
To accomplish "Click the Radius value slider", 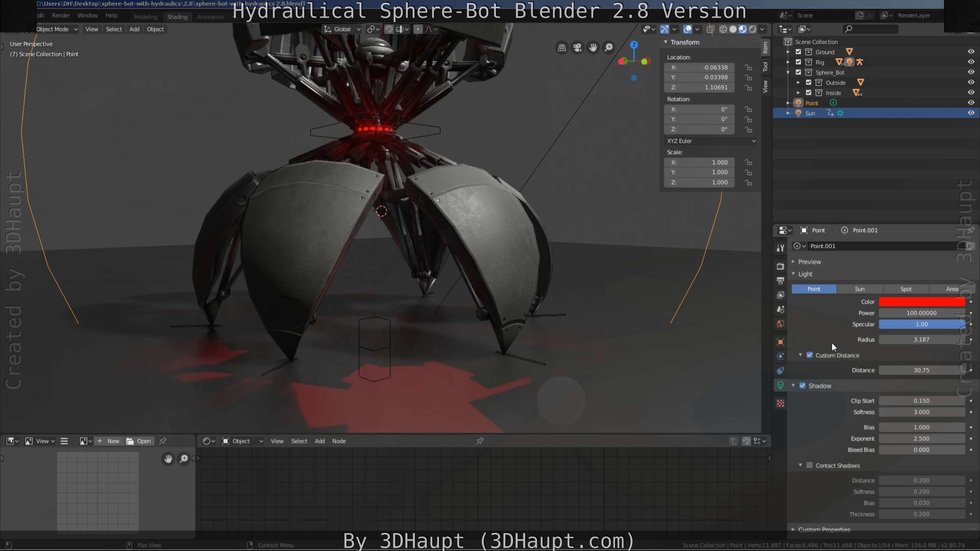I will tap(922, 340).
